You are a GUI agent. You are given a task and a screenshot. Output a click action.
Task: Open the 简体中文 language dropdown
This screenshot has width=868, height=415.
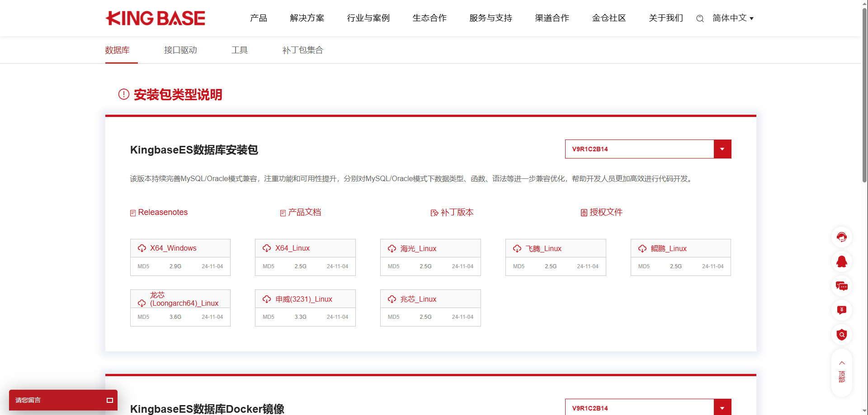pos(733,18)
